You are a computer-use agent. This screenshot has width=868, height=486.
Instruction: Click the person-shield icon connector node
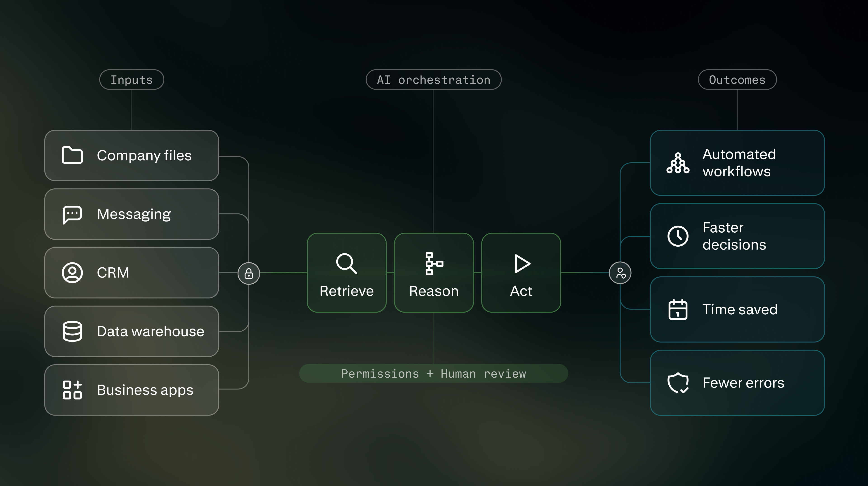620,273
